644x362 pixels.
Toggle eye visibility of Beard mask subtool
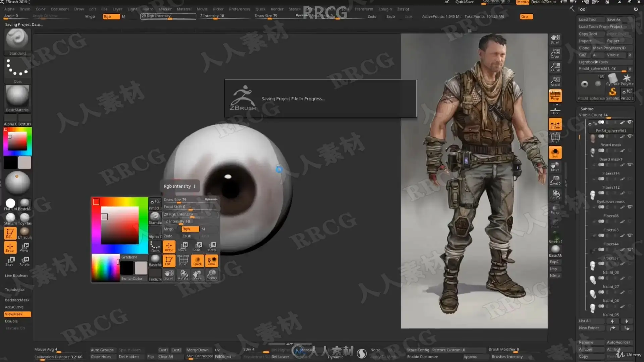(x=630, y=136)
